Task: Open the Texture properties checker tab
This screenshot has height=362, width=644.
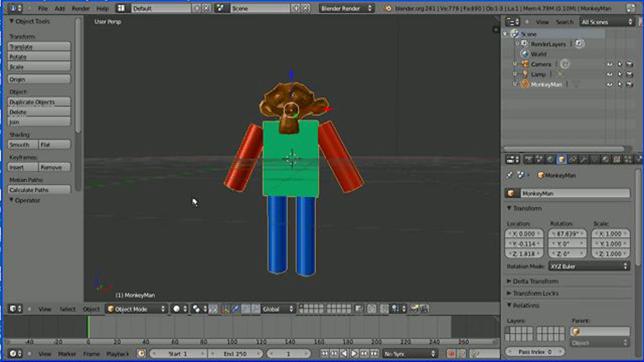Action: click(x=617, y=159)
